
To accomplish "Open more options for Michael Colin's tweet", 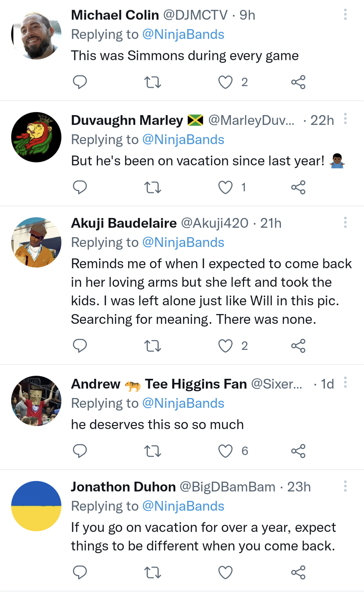I will pyautogui.click(x=345, y=15).
